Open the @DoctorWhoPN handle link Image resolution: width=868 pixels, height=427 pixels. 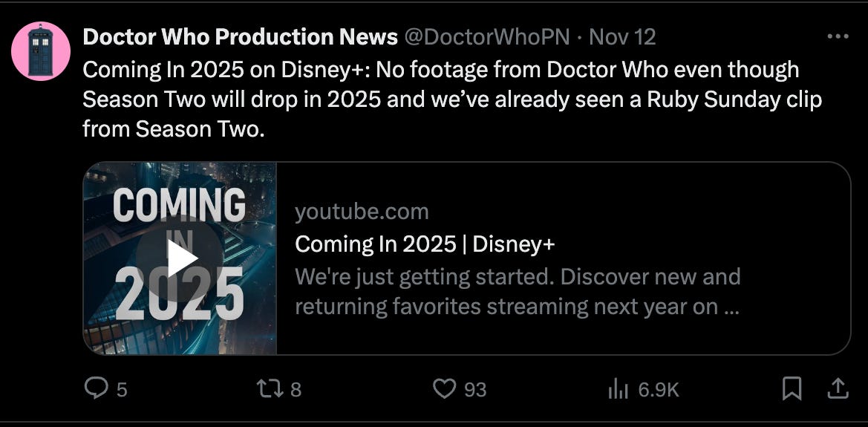(486, 37)
